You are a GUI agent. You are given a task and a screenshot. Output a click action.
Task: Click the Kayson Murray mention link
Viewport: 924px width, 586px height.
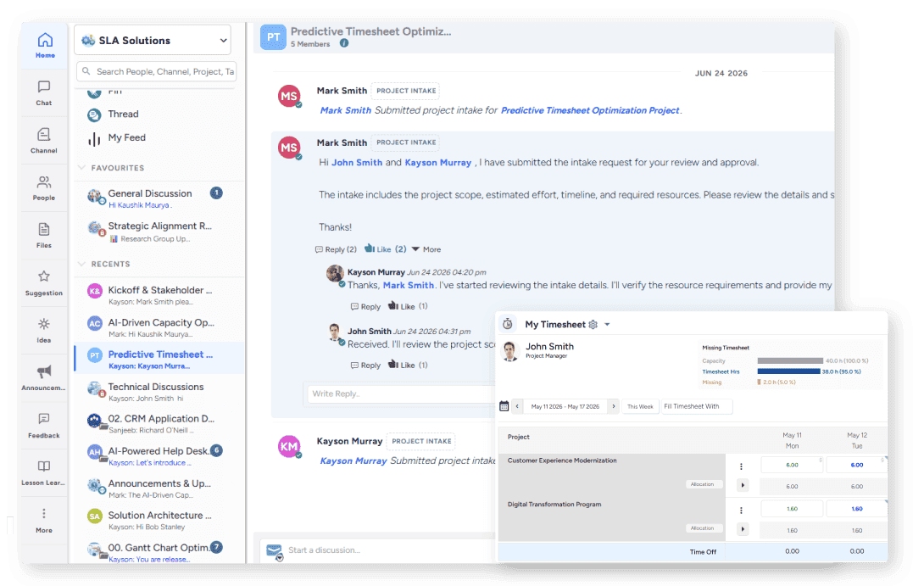[437, 162]
